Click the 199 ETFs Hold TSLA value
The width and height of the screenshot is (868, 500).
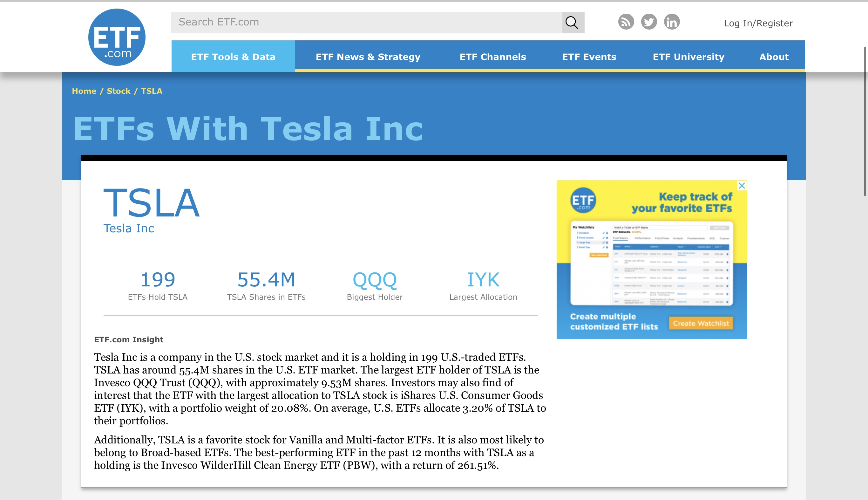click(158, 279)
